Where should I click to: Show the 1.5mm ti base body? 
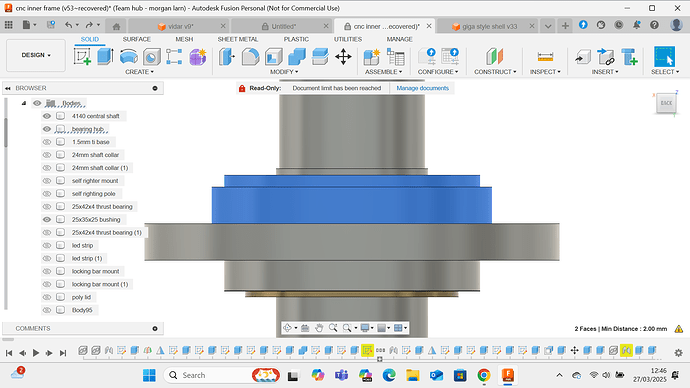tap(47, 142)
